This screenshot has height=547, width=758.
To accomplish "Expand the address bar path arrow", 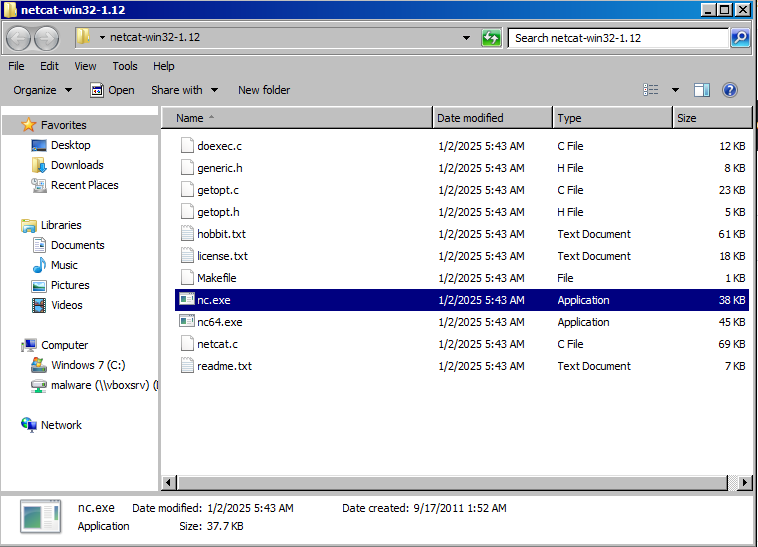I will [102, 37].
